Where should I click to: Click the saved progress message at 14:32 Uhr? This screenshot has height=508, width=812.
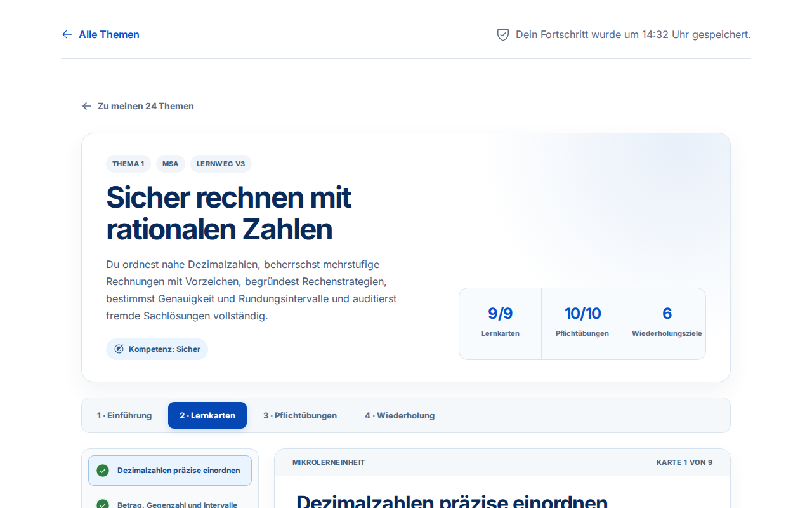tap(632, 34)
